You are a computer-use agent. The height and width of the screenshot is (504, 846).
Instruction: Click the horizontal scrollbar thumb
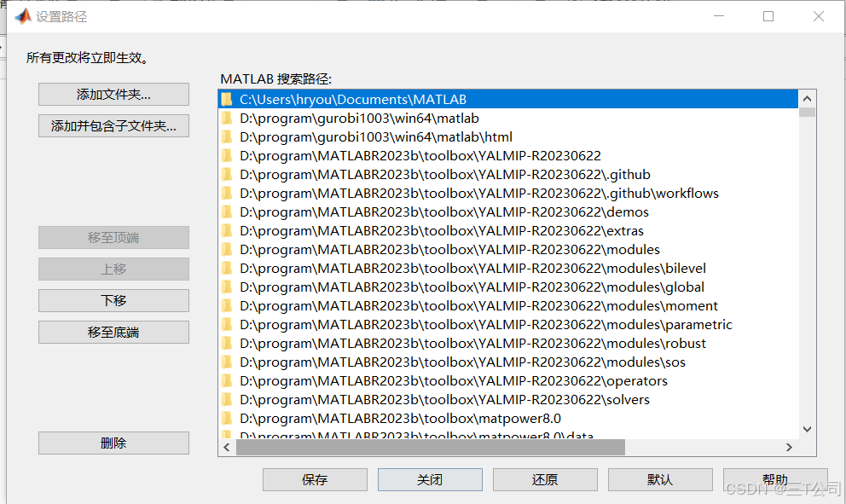(x=431, y=448)
